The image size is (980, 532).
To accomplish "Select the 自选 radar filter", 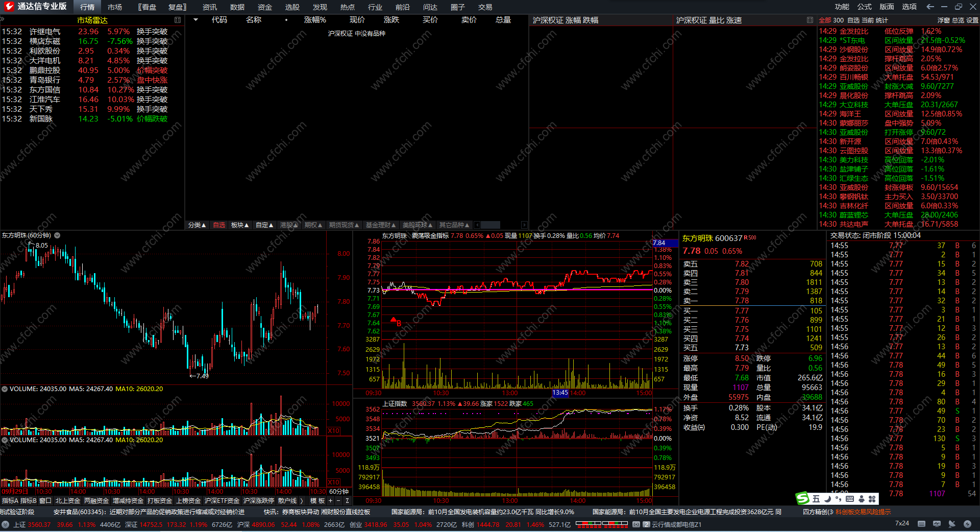I will tap(853, 20).
